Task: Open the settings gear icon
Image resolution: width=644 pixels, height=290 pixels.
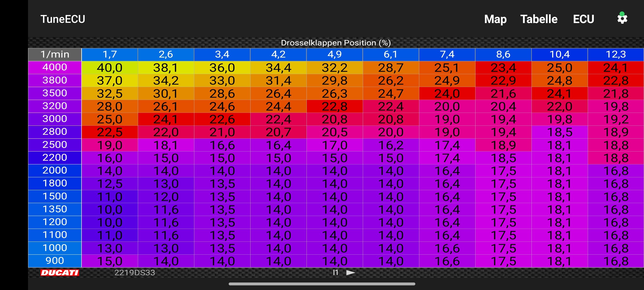Action: 622,19
